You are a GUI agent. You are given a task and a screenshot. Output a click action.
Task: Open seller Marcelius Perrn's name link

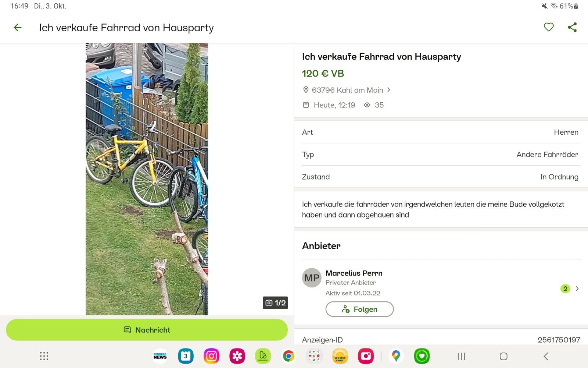354,273
